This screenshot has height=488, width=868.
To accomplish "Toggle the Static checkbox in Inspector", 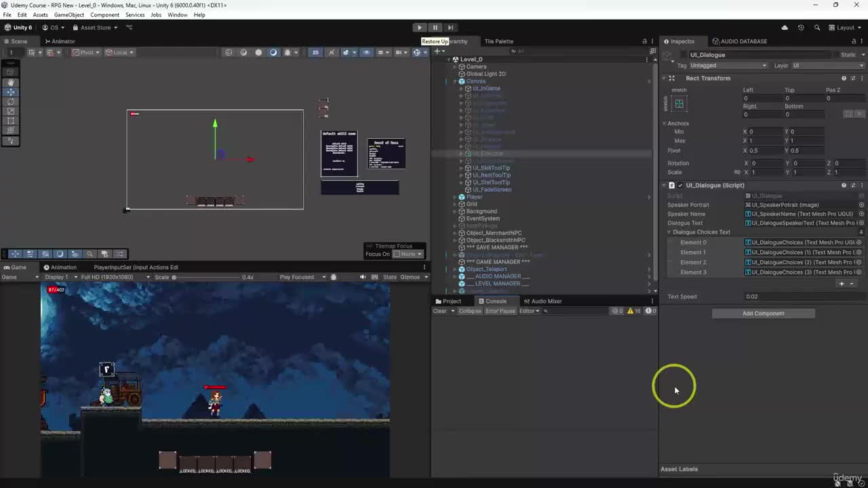I will 836,55.
